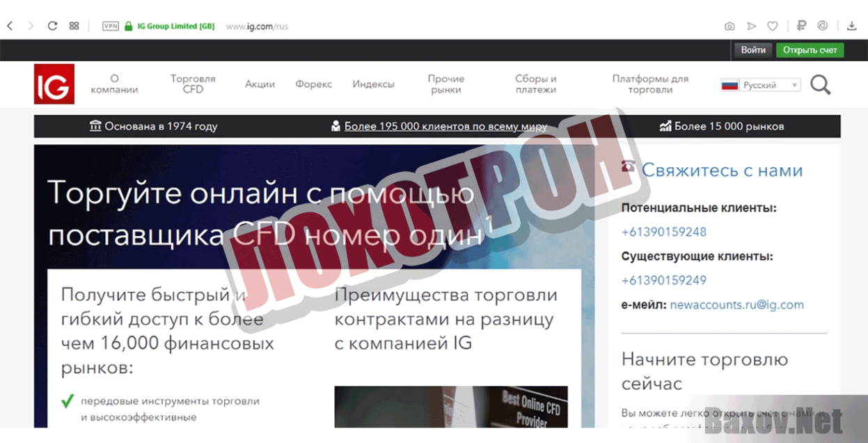Click the telephone icon by Свяжитесь с нами
The width and height of the screenshot is (868, 443).
click(629, 166)
